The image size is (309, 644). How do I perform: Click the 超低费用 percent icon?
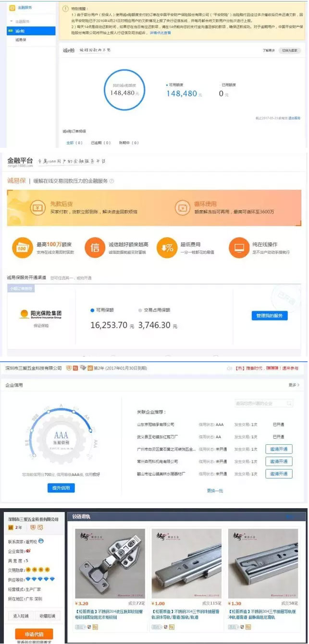coord(167,248)
